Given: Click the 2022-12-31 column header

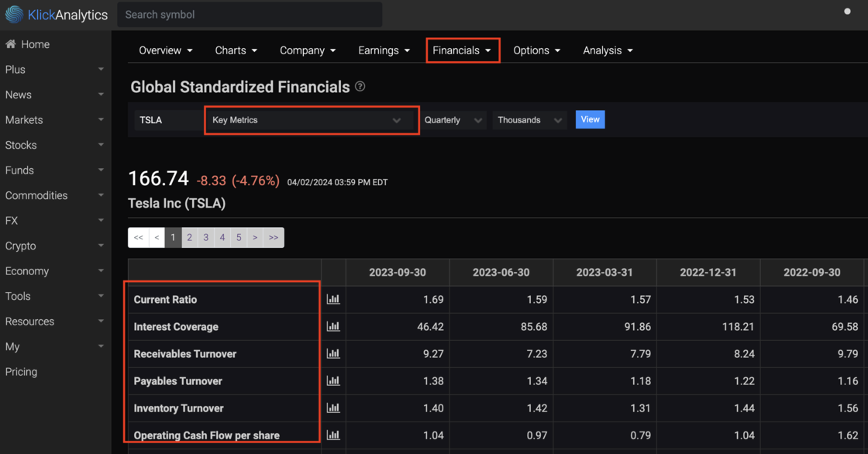Looking at the screenshot, I should (708, 273).
